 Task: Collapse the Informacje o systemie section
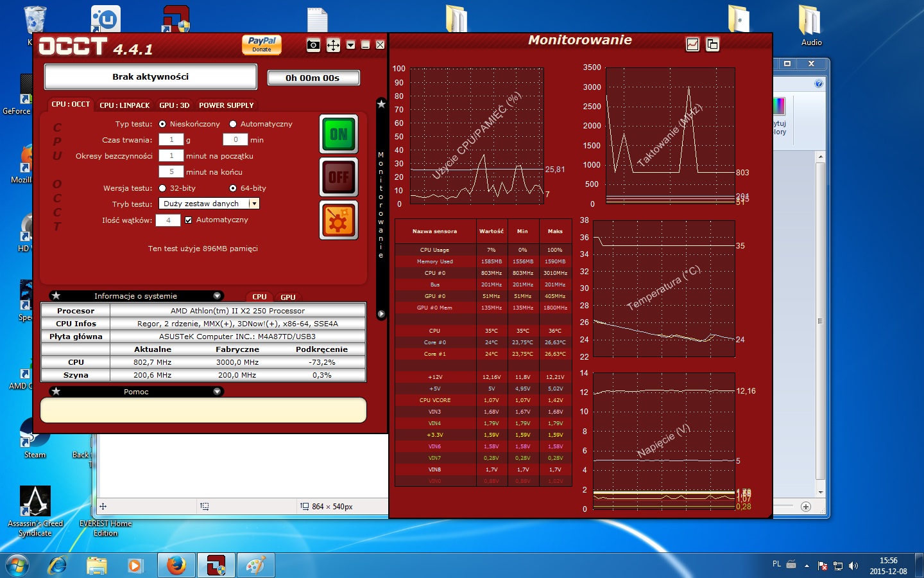(x=217, y=296)
